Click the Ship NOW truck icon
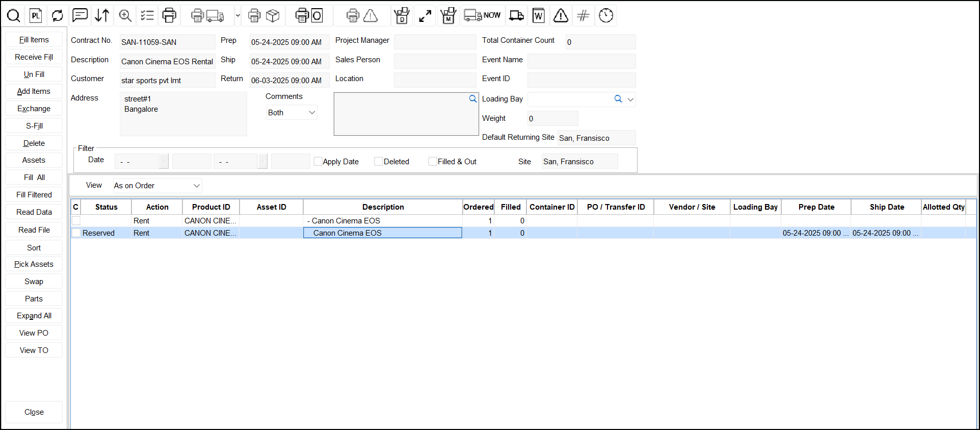The image size is (980, 430). [482, 16]
